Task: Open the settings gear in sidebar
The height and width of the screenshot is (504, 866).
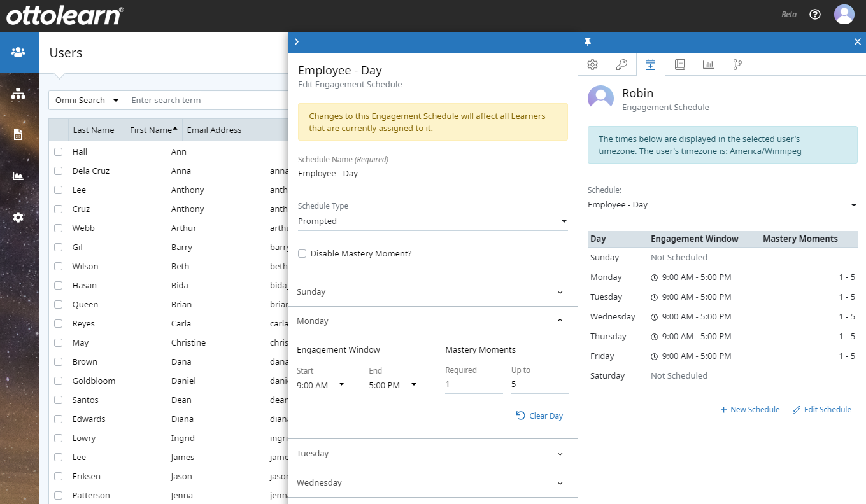Action: [18, 218]
